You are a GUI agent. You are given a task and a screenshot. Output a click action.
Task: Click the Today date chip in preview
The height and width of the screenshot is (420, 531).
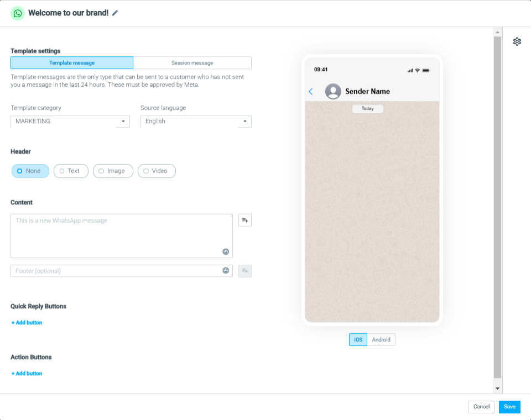367,109
